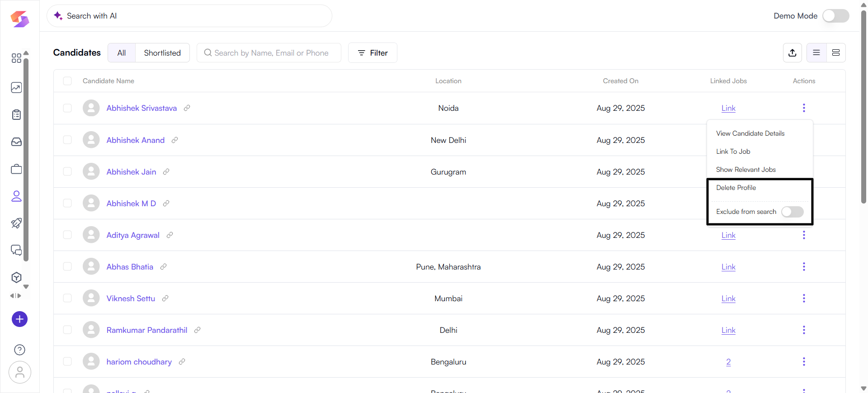This screenshot has height=393, width=868.
Task: Open Ramkumar Pandarathil's candidate profile
Action: point(147,330)
